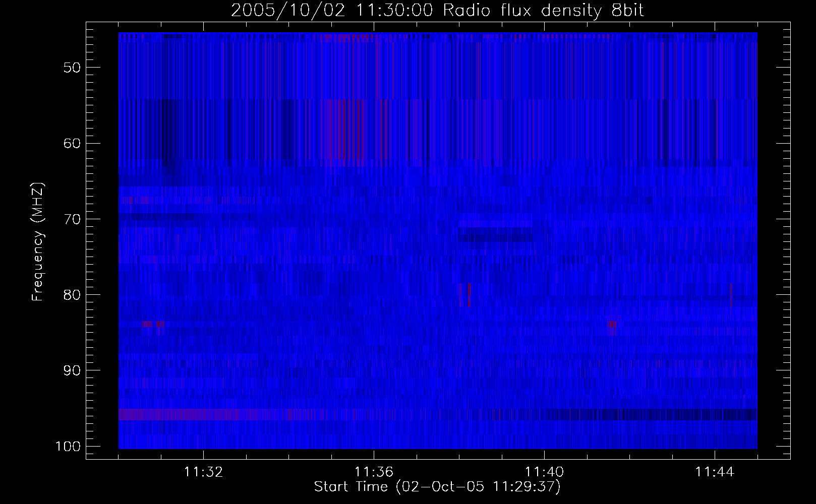Click the 11:40 time tick label
Image resolution: width=816 pixels, height=504 pixels.
544,472
